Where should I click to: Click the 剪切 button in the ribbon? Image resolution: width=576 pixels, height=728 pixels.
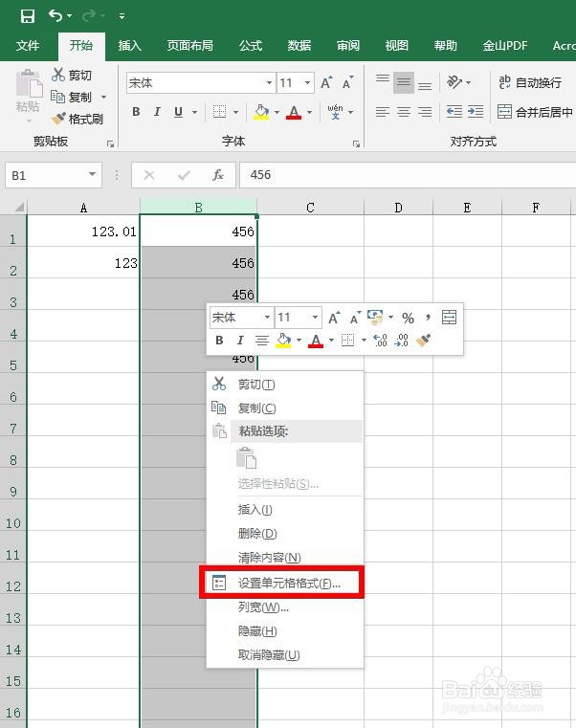72,75
